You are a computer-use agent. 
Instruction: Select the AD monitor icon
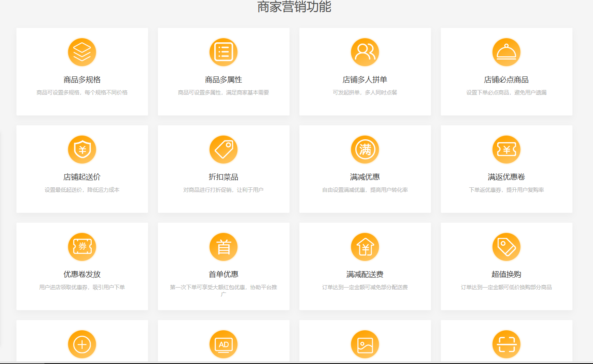tap(223, 344)
